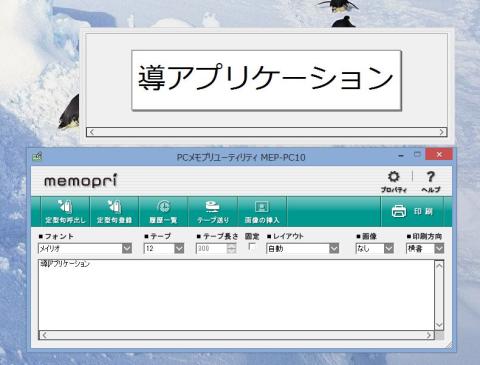Click the application icon in title bar
Image resolution: width=480 pixels, height=365 pixels.
[x=37, y=156]
